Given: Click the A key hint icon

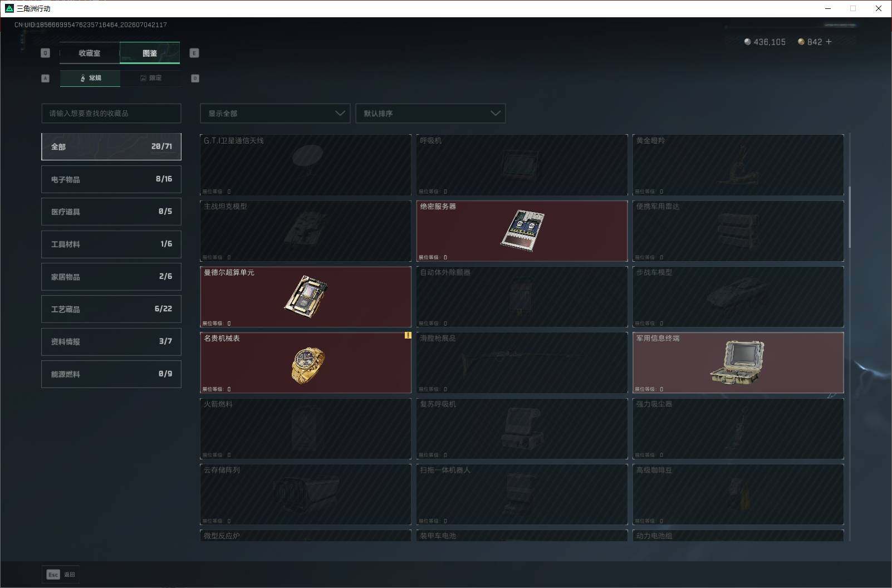Looking at the screenshot, I should click(46, 78).
